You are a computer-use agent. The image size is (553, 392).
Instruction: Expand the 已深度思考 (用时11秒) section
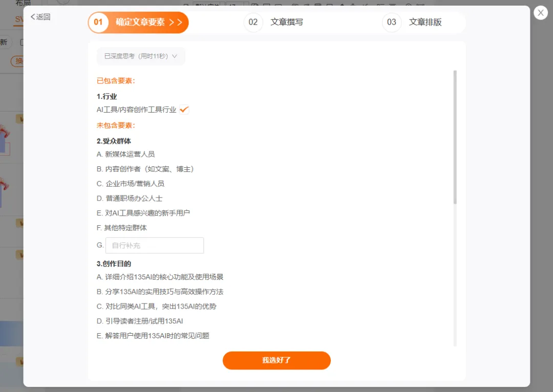tap(141, 56)
